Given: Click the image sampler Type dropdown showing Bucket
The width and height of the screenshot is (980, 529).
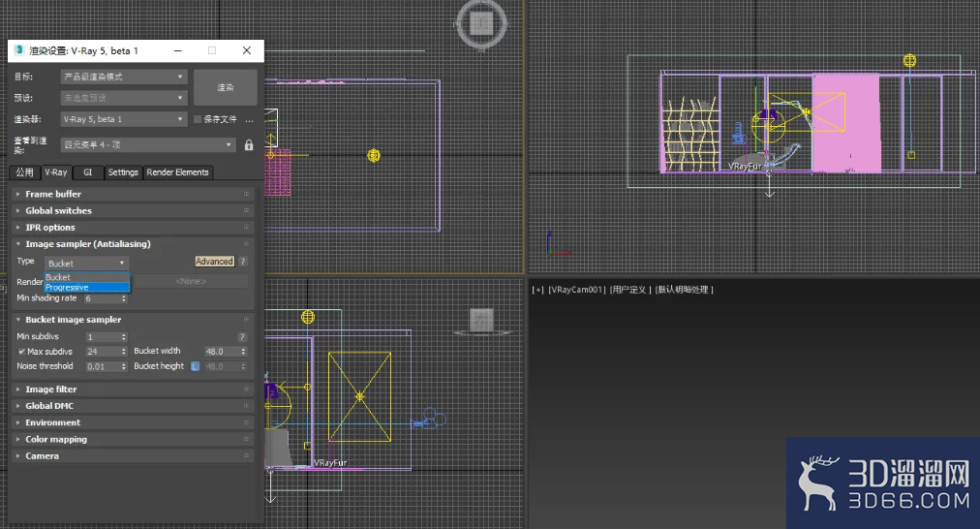Looking at the screenshot, I should [87, 264].
